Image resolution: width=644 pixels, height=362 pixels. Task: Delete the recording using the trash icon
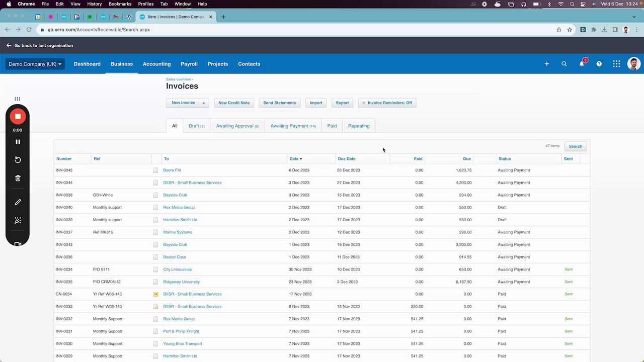point(18,178)
